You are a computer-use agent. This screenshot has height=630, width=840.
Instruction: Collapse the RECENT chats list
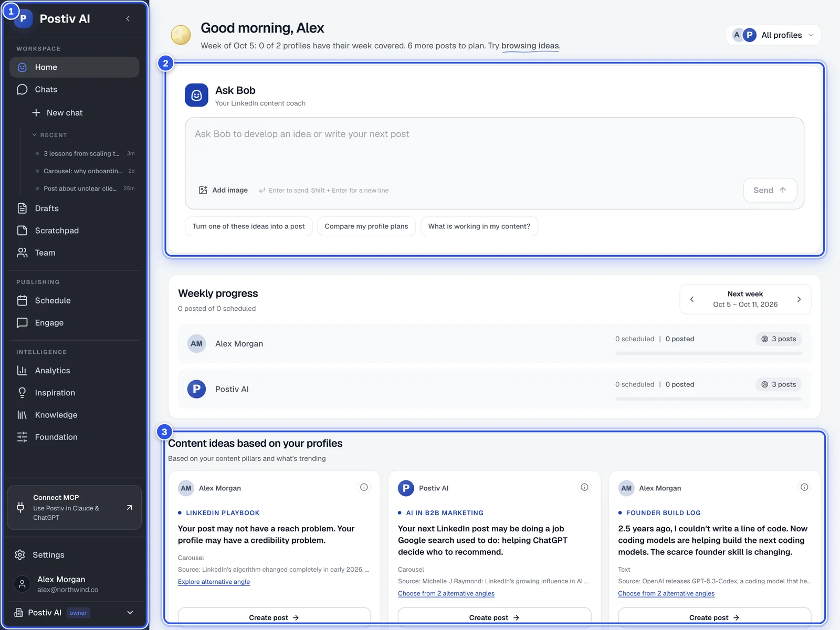point(49,135)
